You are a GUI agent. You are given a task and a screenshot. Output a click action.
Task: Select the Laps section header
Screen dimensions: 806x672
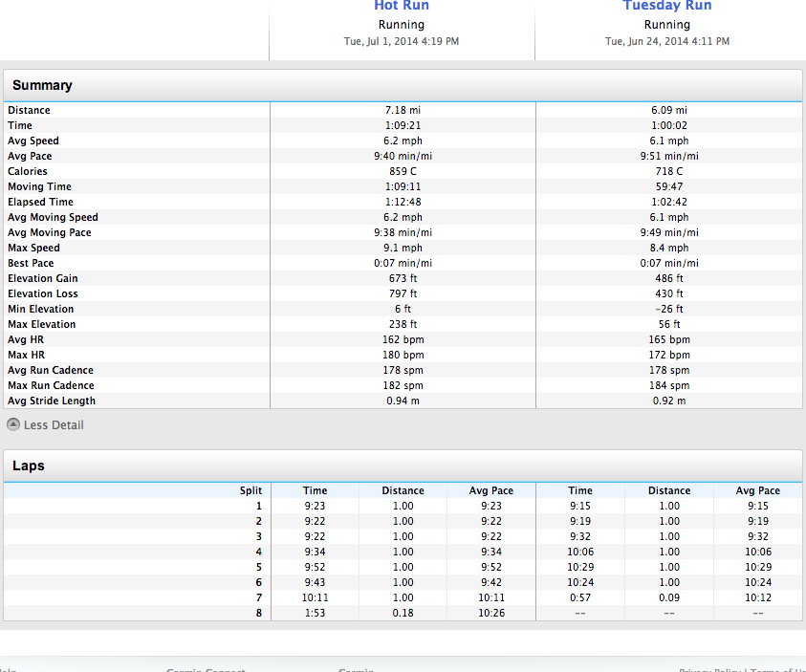tap(29, 466)
